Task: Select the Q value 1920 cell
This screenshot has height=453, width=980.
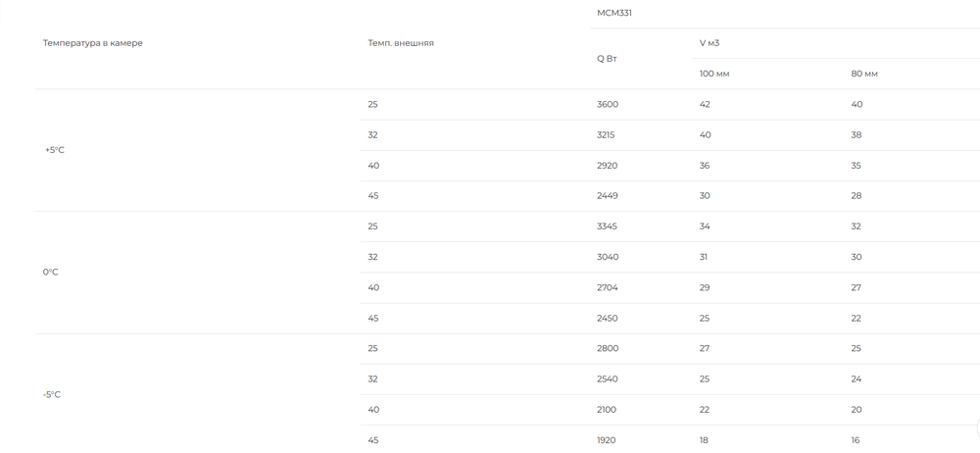Action: [607, 440]
